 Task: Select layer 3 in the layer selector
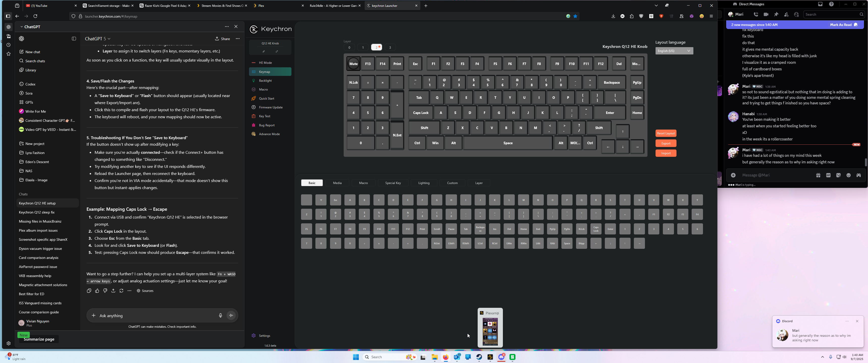[390, 47]
